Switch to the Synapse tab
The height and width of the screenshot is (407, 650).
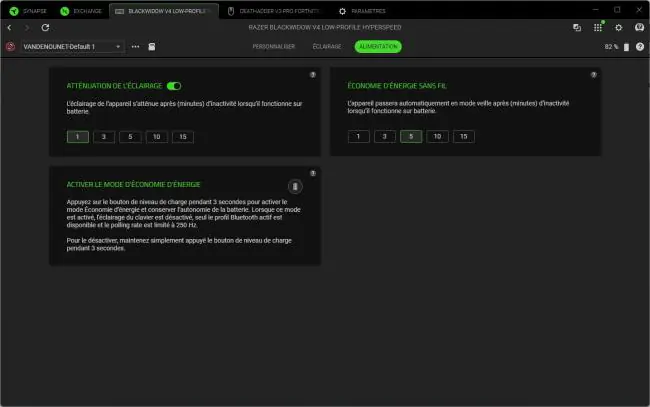(29, 11)
